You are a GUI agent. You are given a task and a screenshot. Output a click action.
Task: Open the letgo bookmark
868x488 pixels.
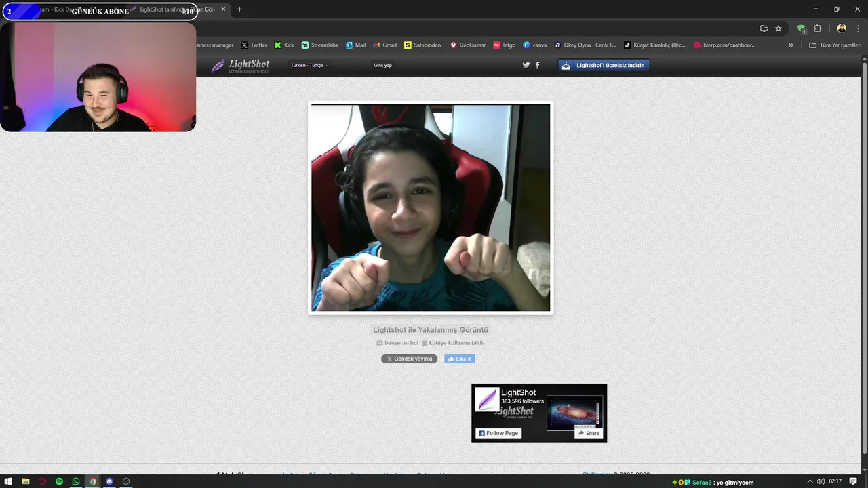(504, 45)
